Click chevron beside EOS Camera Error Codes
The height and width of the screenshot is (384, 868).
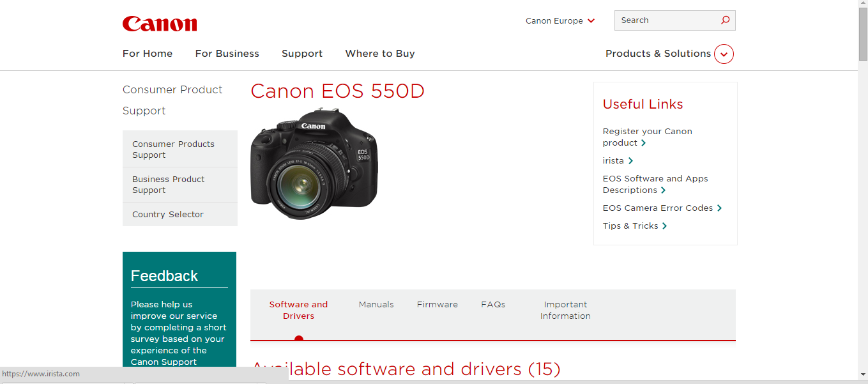point(719,208)
